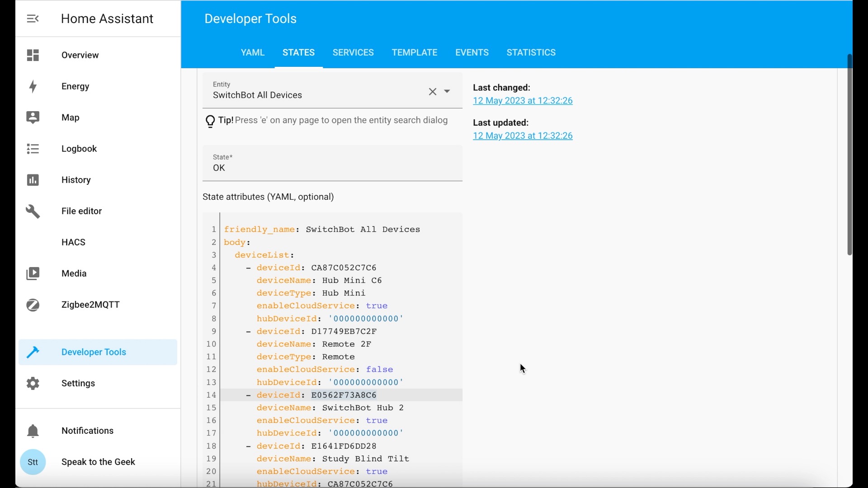868x488 pixels.
Task: Open the Overview dashboard from the sidebar
Action: click(80, 55)
